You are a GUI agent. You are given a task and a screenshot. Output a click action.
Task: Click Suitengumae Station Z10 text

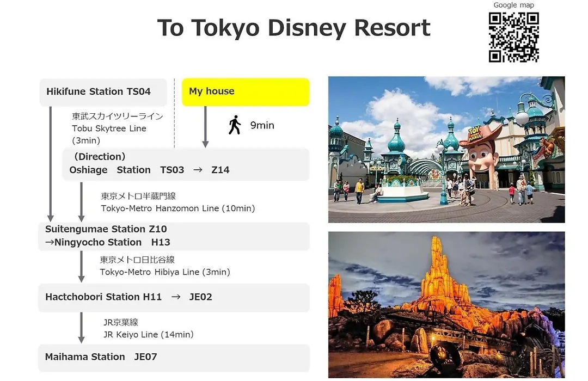[106, 229]
